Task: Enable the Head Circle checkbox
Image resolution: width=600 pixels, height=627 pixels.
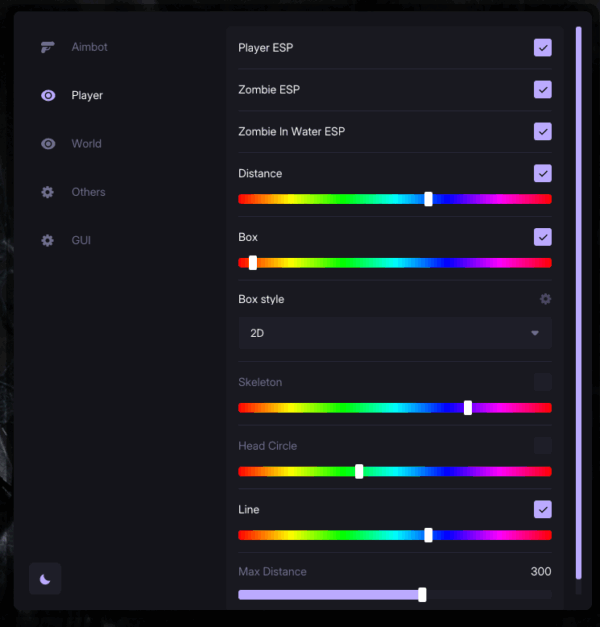Action: tap(543, 446)
